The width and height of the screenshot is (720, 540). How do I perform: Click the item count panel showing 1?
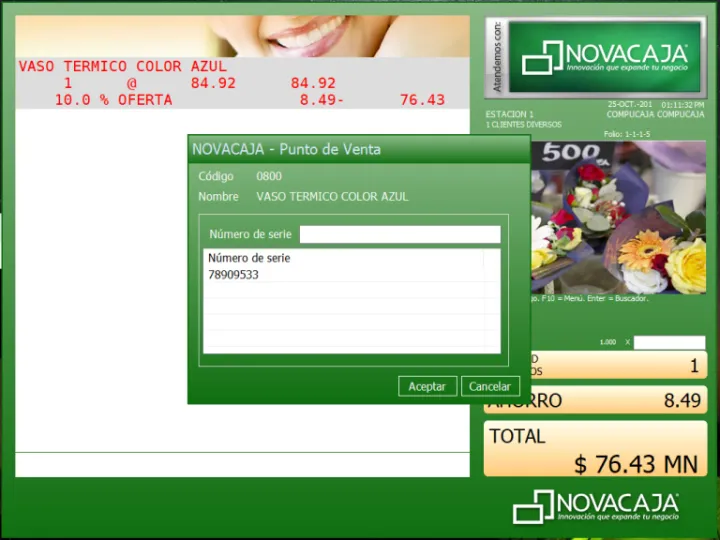(x=618, y=365)
